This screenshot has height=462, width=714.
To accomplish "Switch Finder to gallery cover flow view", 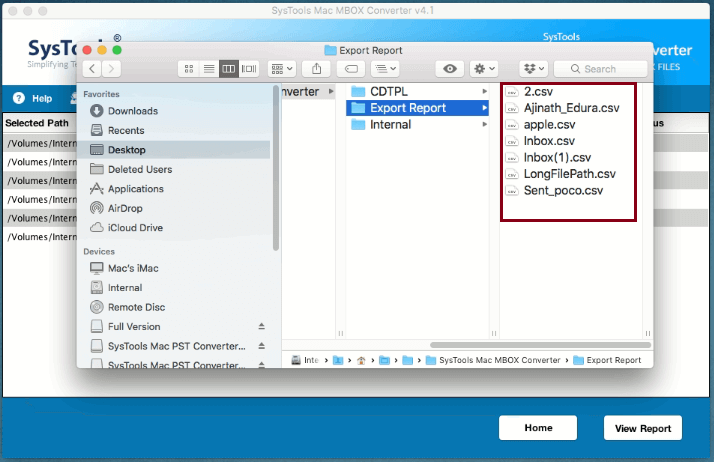I will pos(249,69).
